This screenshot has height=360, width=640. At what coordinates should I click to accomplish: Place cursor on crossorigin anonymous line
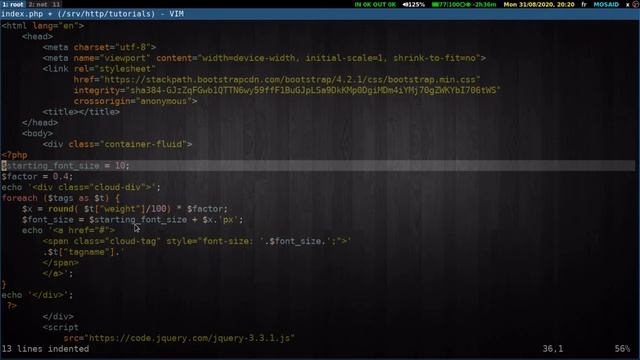click(x=136, y=101)
